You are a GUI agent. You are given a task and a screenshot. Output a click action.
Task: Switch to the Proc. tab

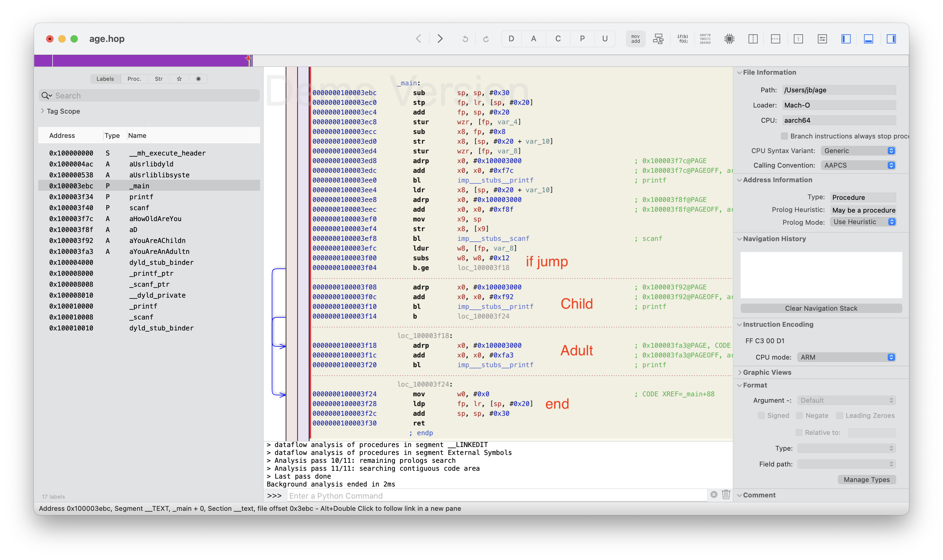click(134, 79)
